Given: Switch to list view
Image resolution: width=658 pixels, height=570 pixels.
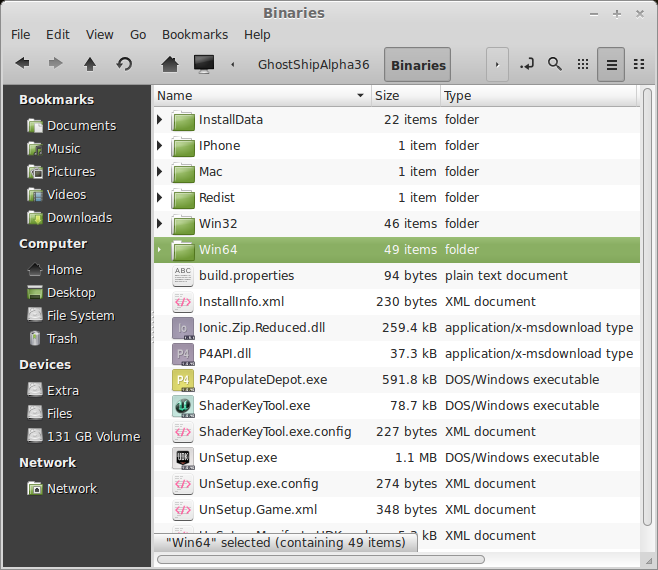Looking at the screenshot, I should 611,64.
